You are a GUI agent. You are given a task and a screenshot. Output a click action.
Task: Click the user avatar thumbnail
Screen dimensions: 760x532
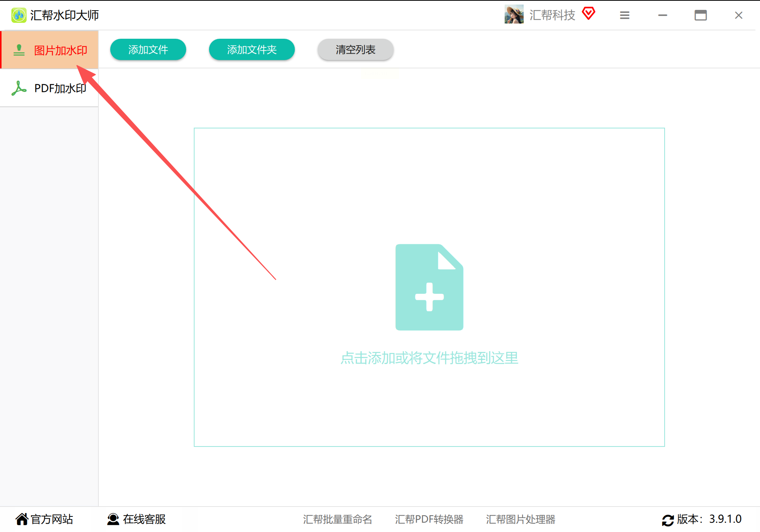point(514,15)
